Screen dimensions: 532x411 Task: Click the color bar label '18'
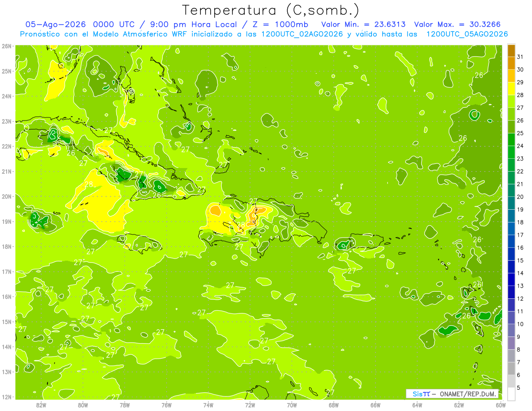coord(520,222)
